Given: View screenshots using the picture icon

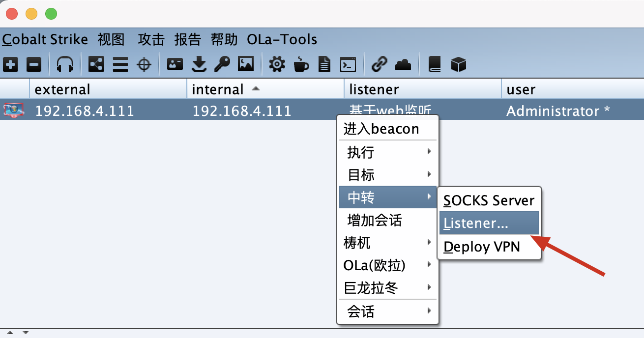Looking at the screenshot, I should (x=246, y=64).
